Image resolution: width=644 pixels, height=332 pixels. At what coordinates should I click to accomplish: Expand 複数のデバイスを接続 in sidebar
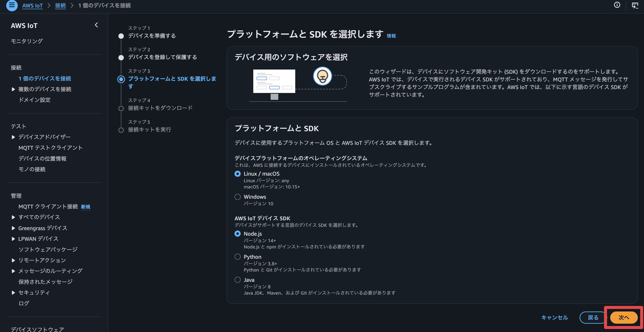[13, 89]
